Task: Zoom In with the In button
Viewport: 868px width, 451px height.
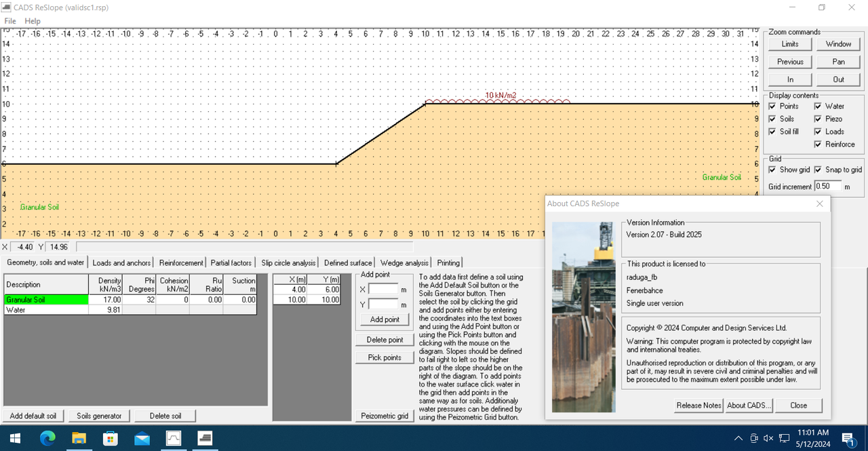Action: tap(790, 79)
